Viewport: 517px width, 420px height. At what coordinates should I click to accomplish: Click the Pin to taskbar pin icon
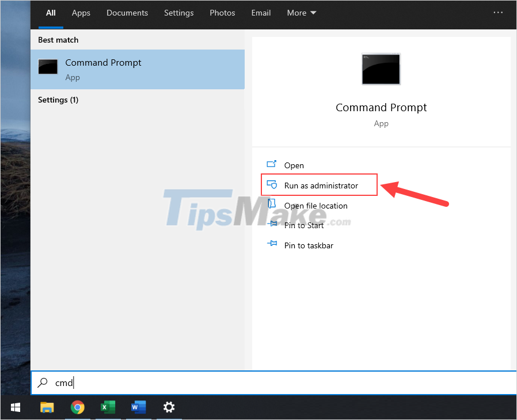tap(272, 245)
